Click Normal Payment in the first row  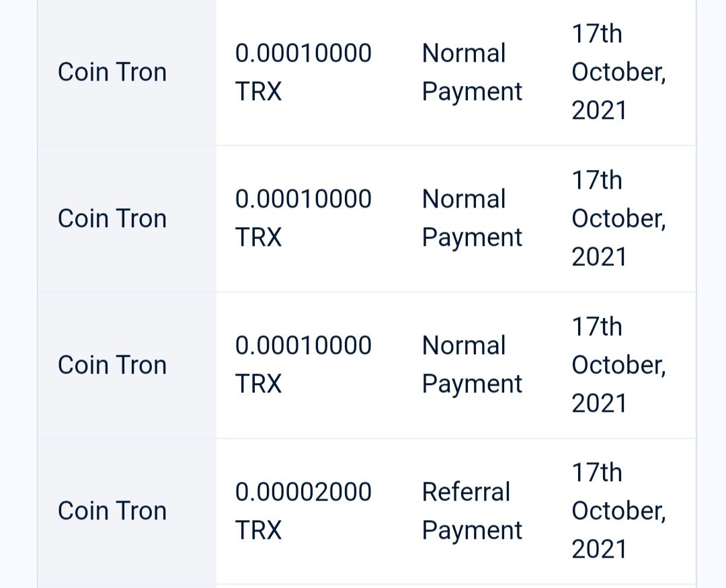click(472, 72)
